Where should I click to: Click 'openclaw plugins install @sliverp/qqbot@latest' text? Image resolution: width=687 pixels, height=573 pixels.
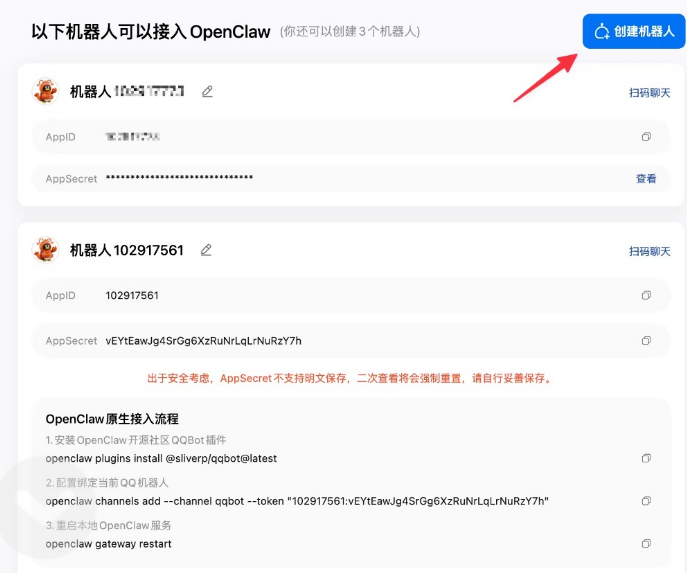pos(161,459)
